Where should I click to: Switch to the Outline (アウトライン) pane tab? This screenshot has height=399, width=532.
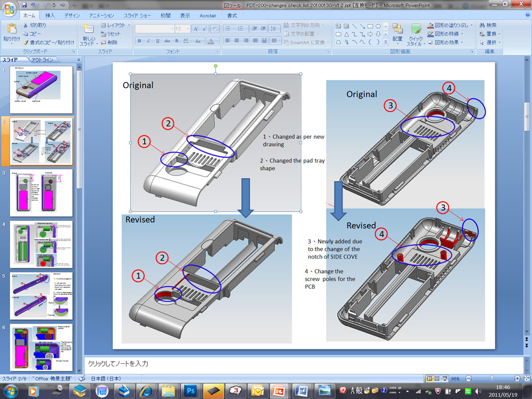42,60
